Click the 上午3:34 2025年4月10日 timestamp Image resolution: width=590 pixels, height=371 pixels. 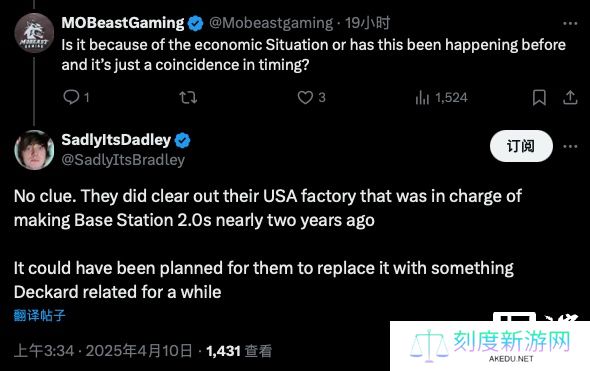coord(103,351)
